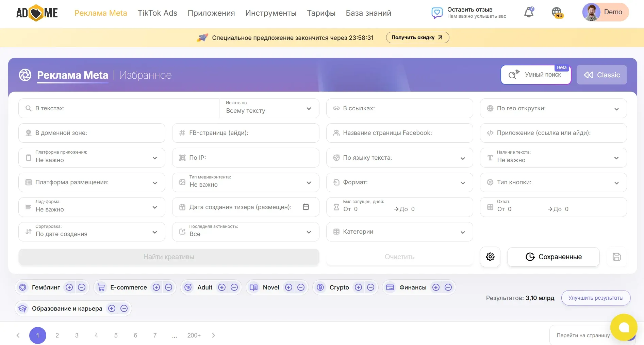Click the AdMe logo
This screenshot has height=345, width=644.
pos(37,13)
